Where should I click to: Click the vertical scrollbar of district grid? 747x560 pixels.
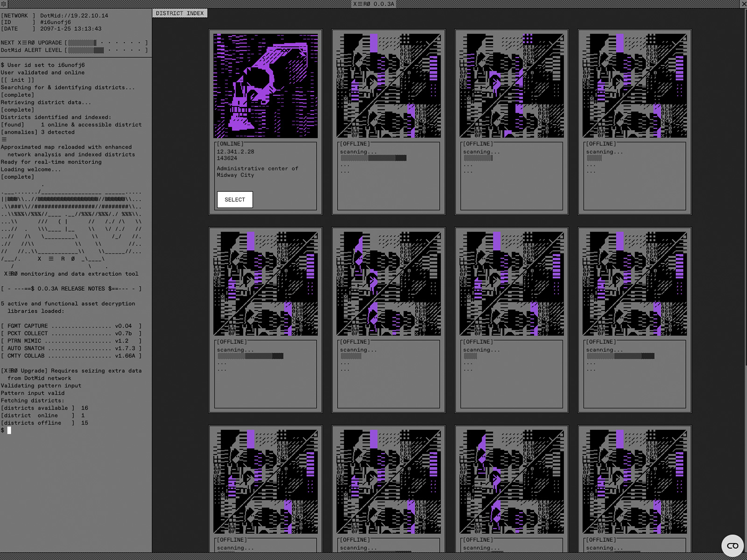click(x=744, y=187)
